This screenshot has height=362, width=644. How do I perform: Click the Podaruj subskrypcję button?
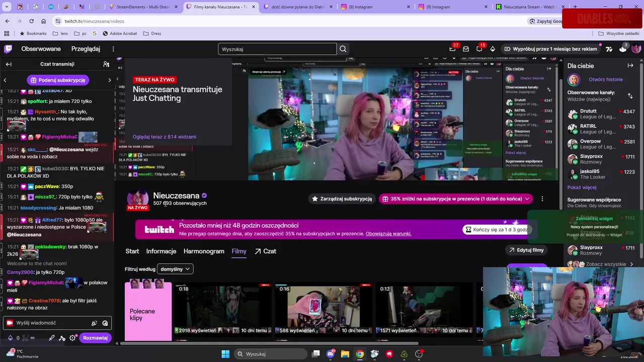[58, 80]
